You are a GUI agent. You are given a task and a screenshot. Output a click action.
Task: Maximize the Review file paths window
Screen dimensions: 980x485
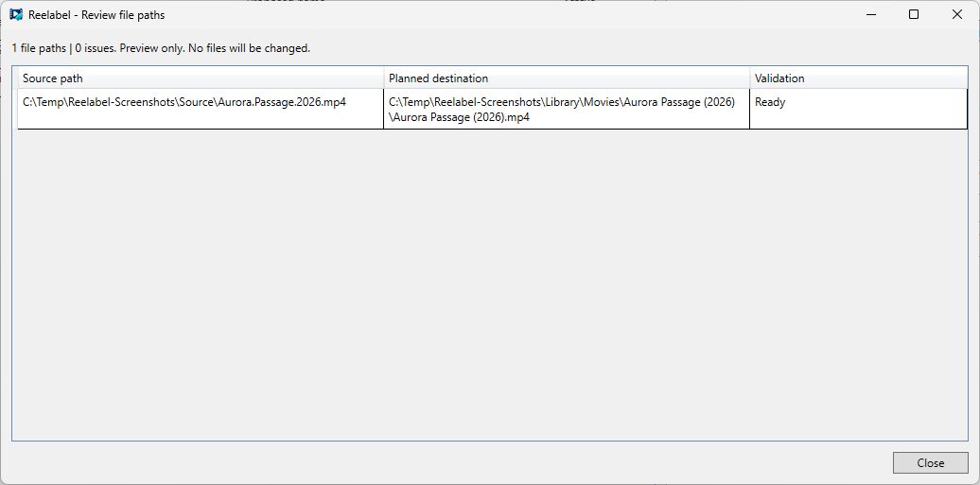pos(914,14)
